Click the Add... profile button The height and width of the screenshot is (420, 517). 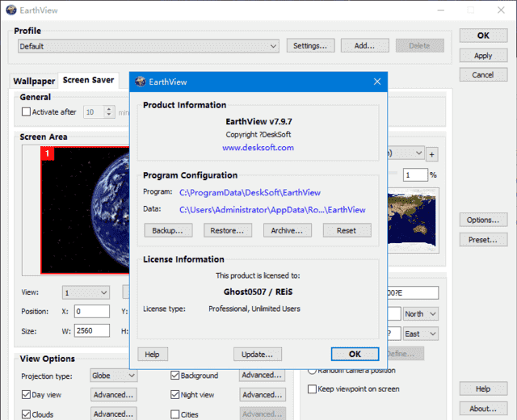point(364,45)
